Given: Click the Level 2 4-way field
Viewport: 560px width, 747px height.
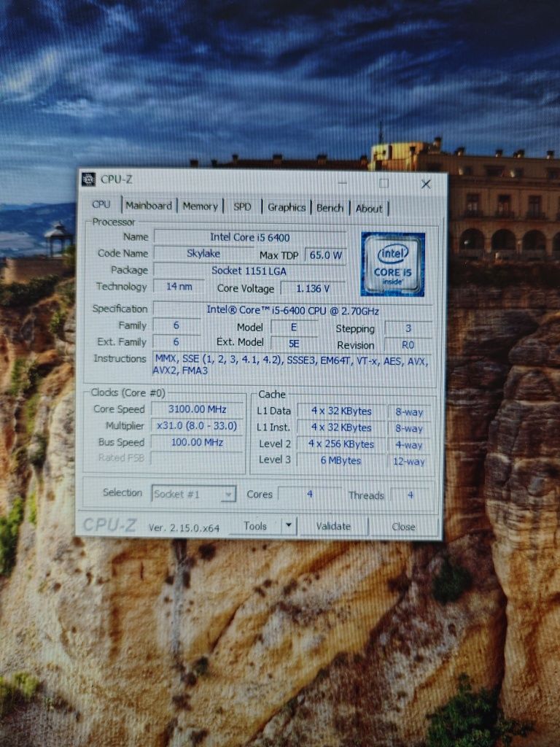Looking at the screenshot, I should pyautogui.click(x=409, y=445).
